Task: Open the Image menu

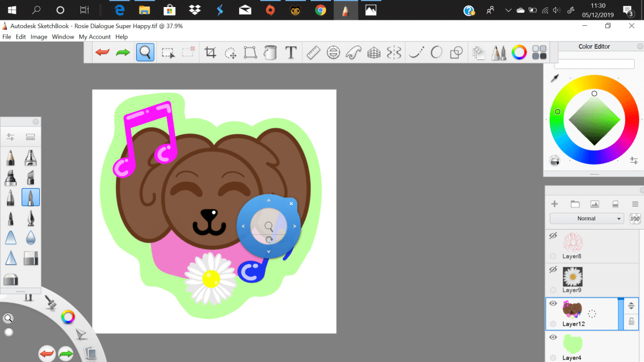Action: [39, 37]
